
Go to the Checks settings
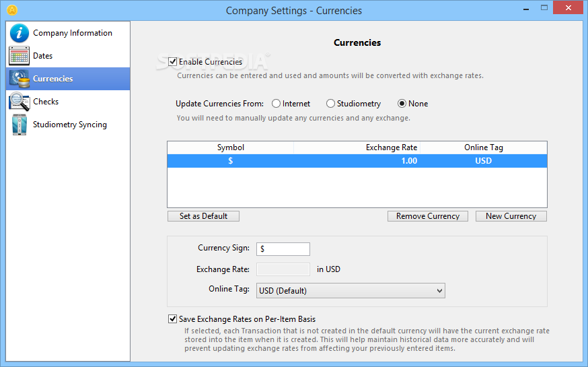[x=68, y=102]
